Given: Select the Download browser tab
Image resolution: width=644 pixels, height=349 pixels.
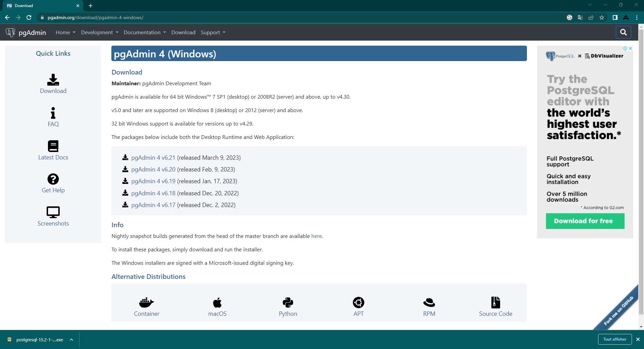Looking at the screenshot, I should tap(42, 6).
